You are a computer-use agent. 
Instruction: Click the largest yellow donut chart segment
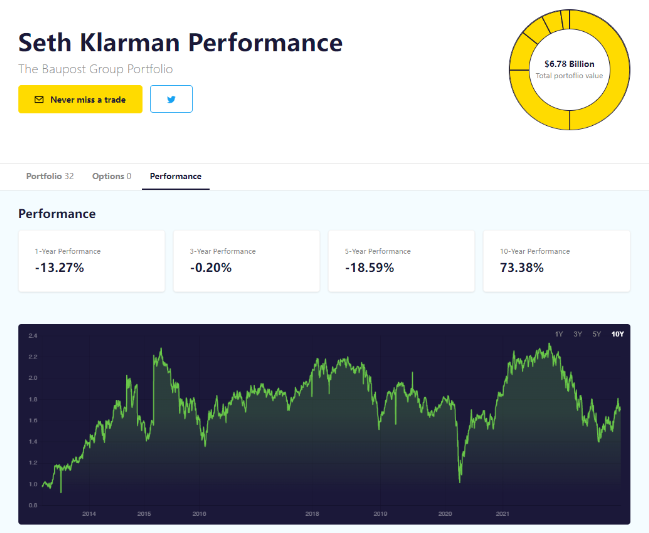pos(619,70)
